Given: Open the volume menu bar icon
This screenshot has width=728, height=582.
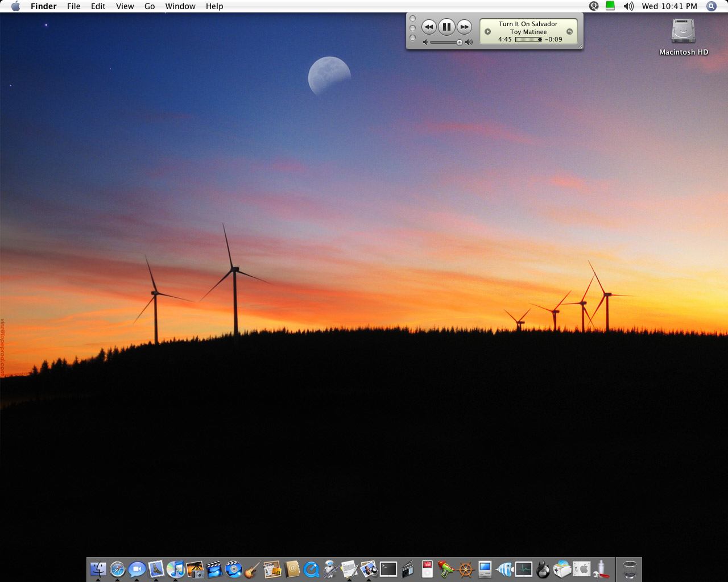Looking at the screenshot, I should tap(628, 6).
